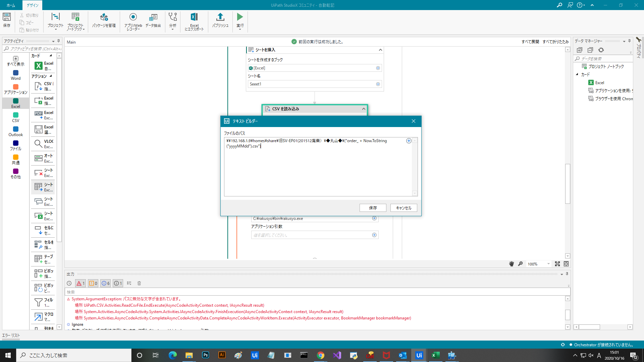Collapse the CSV を読み込み activity card
The height and width of the screenshot is (362, 644).
[364, 109]
